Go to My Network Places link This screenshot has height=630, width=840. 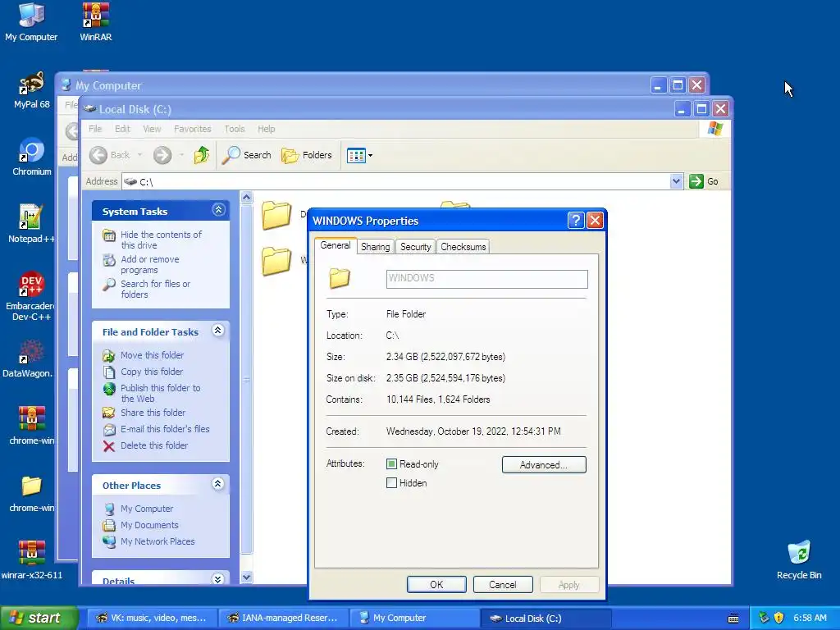point(157,541)
